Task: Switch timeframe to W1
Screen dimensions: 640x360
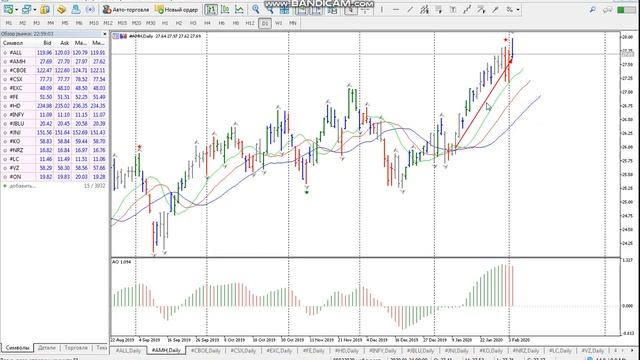Action: click(279, 23)
